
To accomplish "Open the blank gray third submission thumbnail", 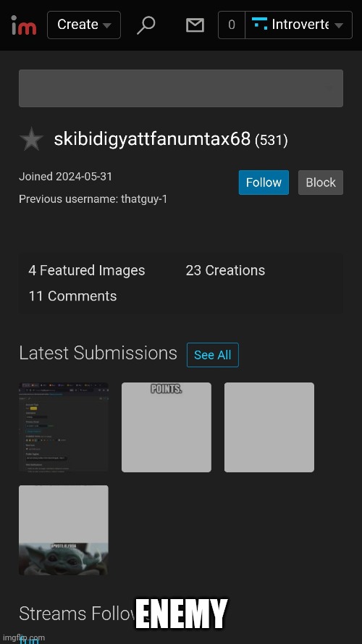I will pos(269,427).
